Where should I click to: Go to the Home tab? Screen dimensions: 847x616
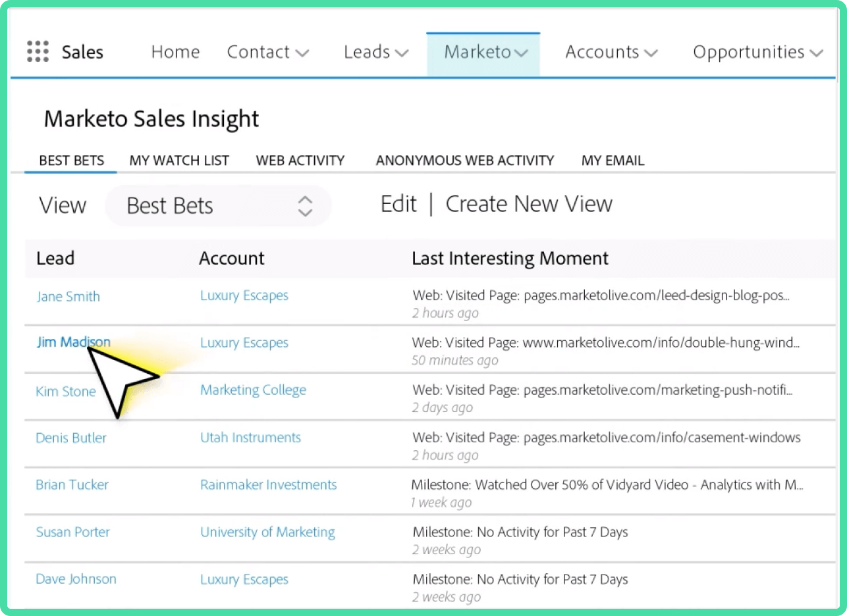pyautogui.click(x=175, y=52)
